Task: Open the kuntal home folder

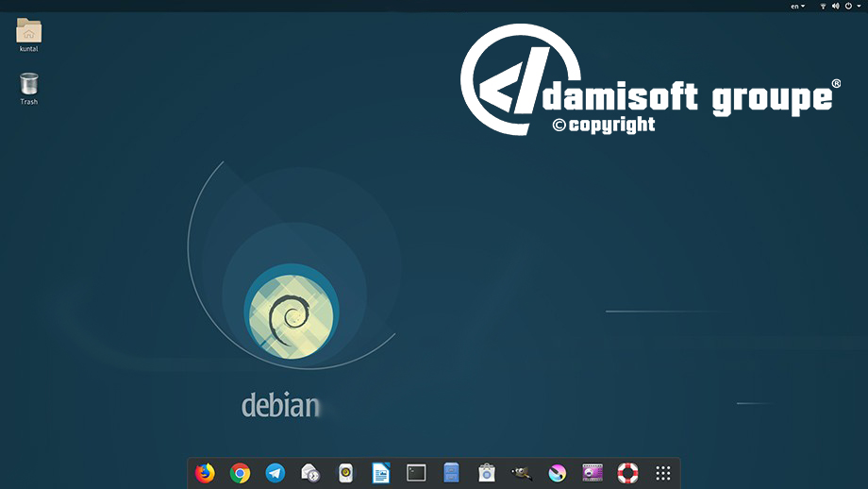Action: tap(29, 34)
